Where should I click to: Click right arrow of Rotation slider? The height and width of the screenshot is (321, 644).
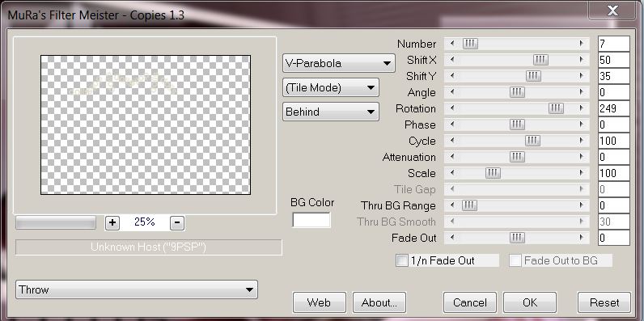pyautogui.click(x=582, y=108)
